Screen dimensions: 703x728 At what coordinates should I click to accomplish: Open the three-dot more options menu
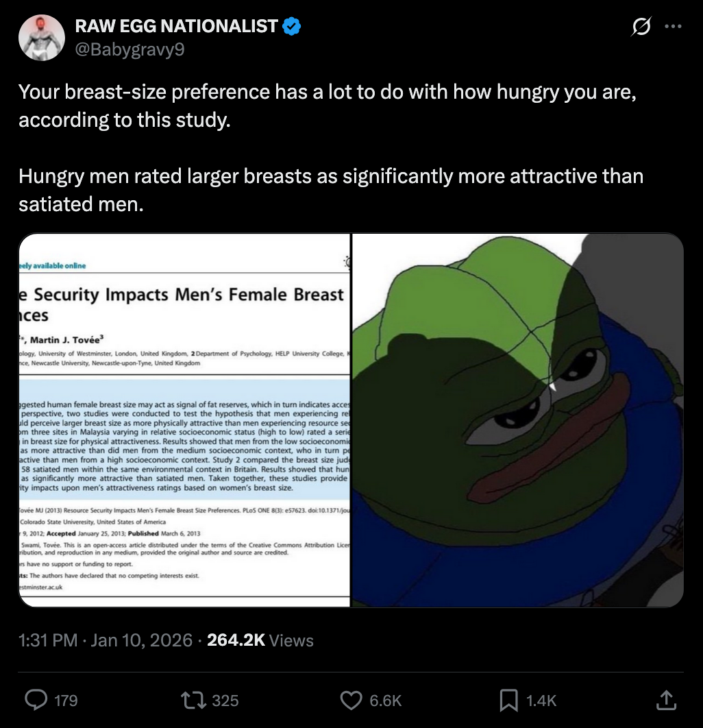point(674,27)
